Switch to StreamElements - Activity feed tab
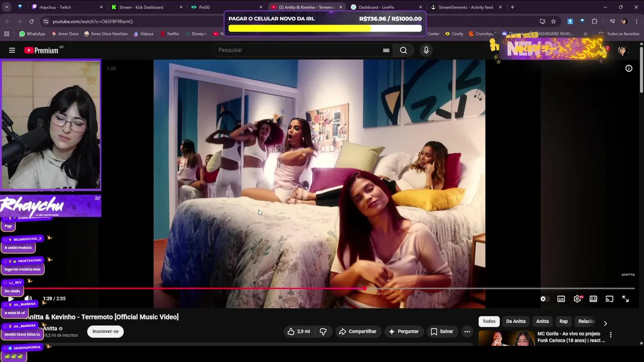The image size is (644, 362). click(x=465, y=7)
